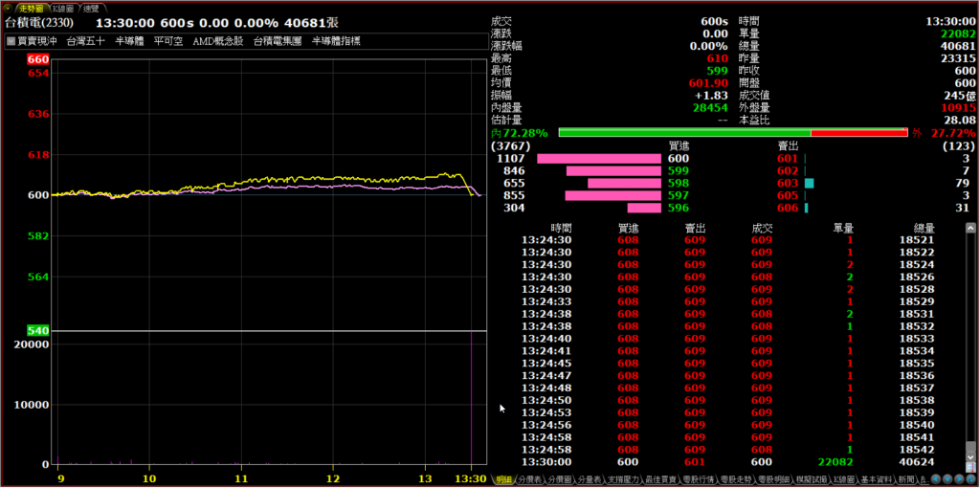Click the teal ask bar for price 603

809,183
